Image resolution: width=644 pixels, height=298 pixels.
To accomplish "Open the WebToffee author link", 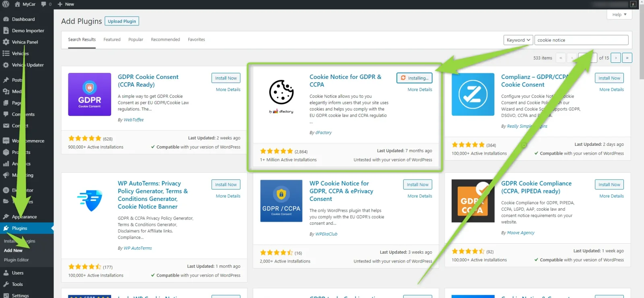I will point(134,120).
